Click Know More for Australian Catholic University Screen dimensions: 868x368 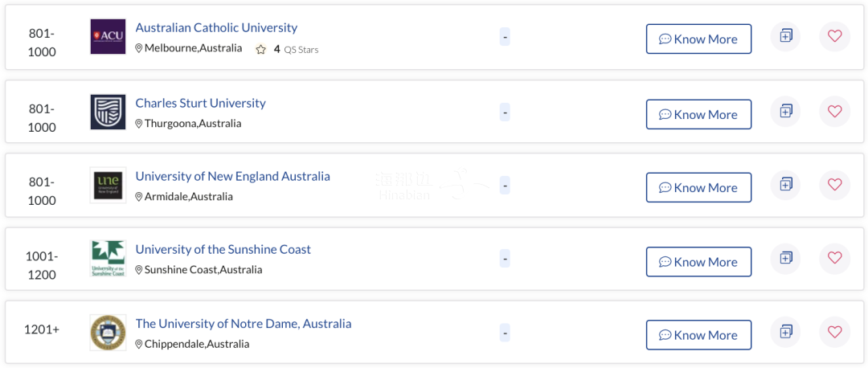(x=698, y=39)
